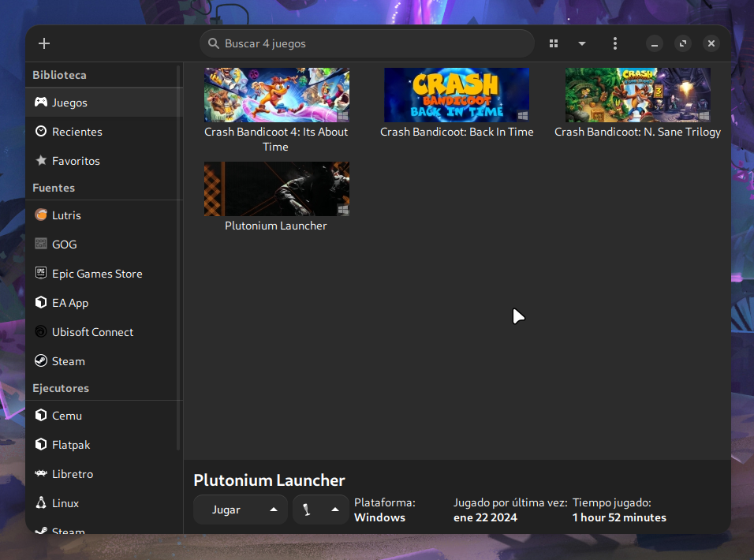This screenshot has height=560, width=754.
Task: Select Steam under Fuentes
Action: click(x=104, y=361)
